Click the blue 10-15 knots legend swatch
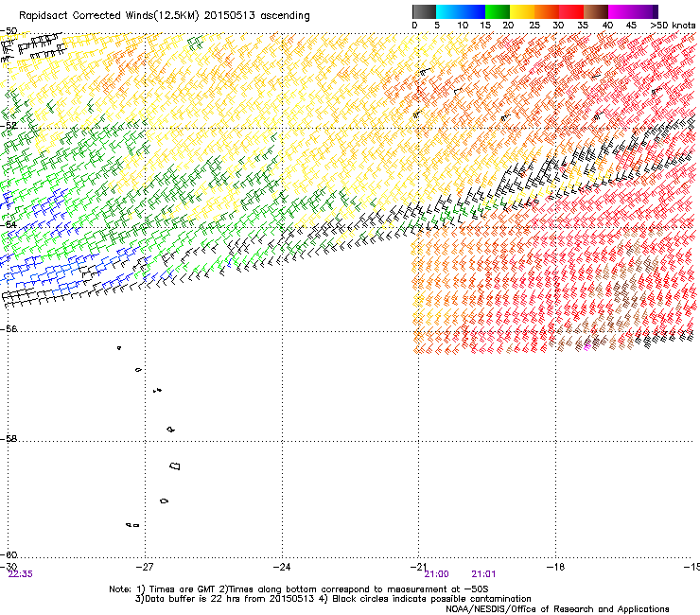Image resolution: width=700 pixels, height=615 pixels. pyautogui.click(x=473, y=11)
